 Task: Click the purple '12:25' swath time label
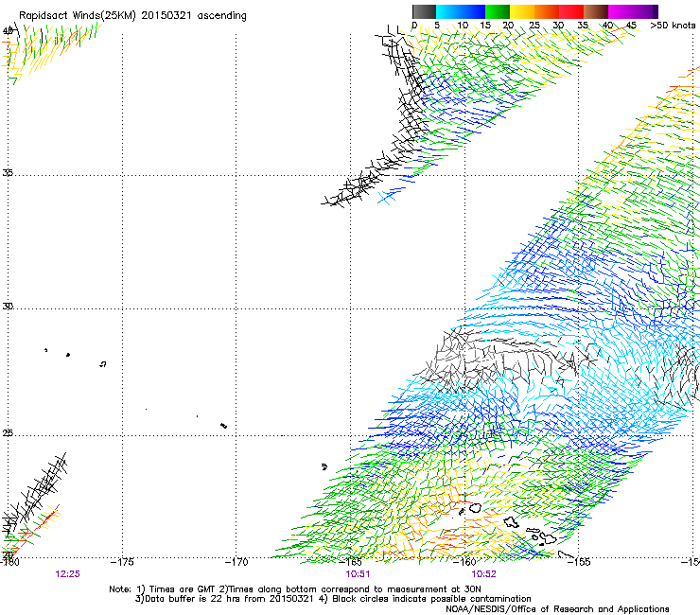[67, 574]
